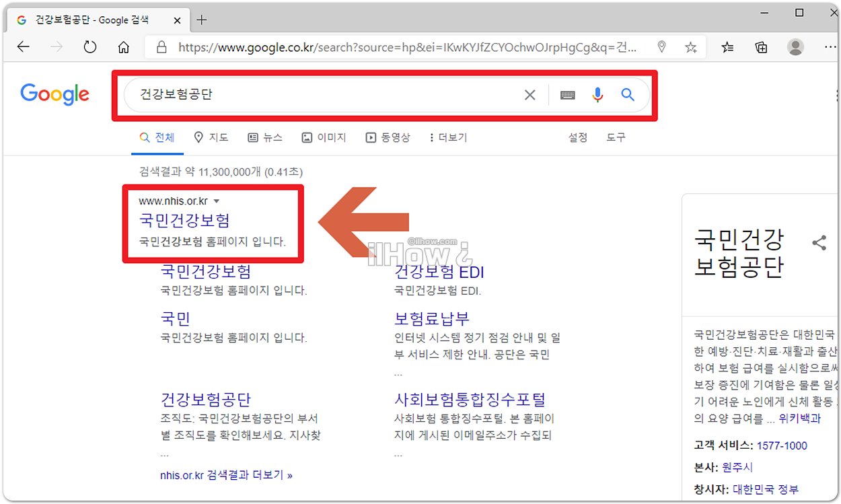Click the www.nhis.or.kr URL text
The height and width of the screenshot is (504, 841).
[174, 201]
